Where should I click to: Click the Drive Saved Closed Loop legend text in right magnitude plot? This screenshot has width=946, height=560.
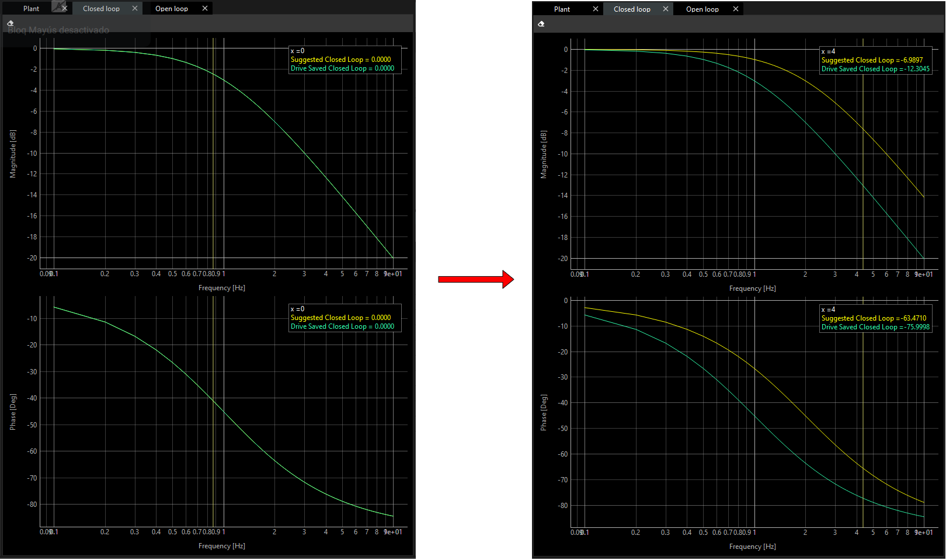click(875, 68)
